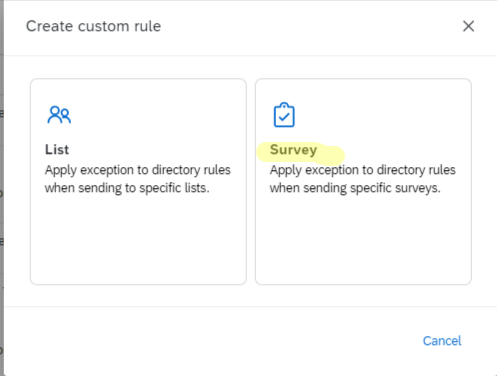The height and width of the screenshot is (376, 497).
Task: Click the dimmed background page at left edge
Action: [2, 188]
